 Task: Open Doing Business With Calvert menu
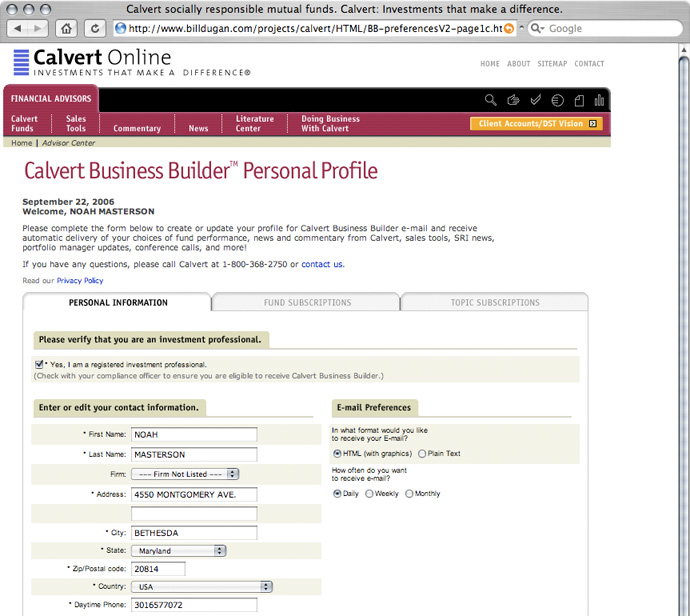coord(330,124)
